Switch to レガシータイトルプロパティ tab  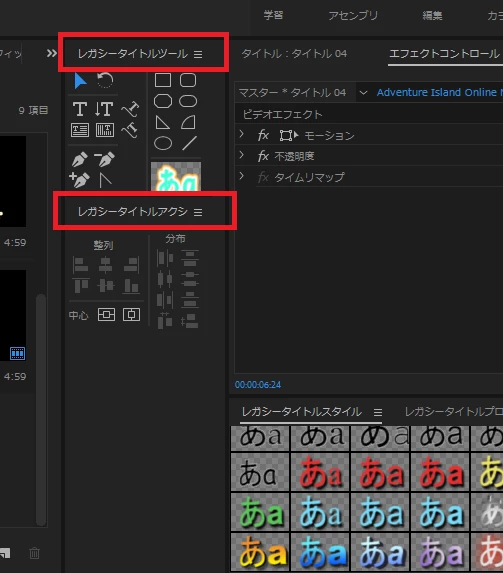pyautogui.click(x=454, y=412)
